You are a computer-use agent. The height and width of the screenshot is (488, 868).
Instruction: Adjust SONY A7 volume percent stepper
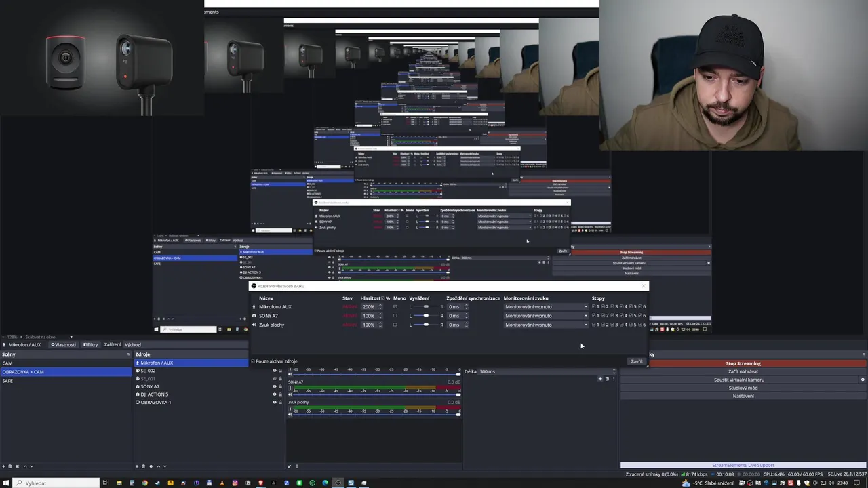pos(380,316)
